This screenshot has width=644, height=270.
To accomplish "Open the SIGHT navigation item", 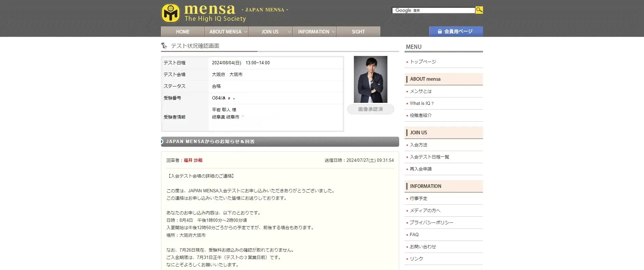I will click(x=358, y=32).
